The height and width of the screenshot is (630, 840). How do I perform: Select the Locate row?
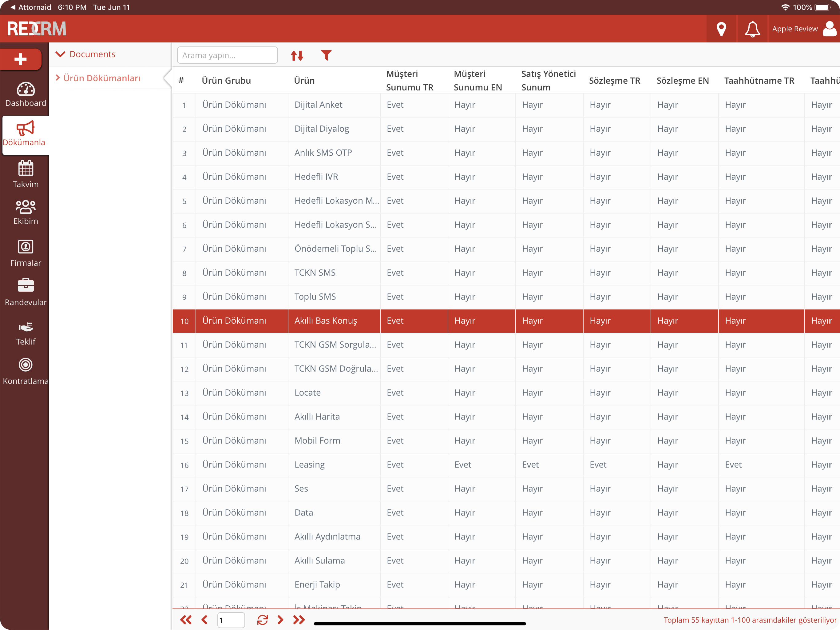(x=506, y=393)
